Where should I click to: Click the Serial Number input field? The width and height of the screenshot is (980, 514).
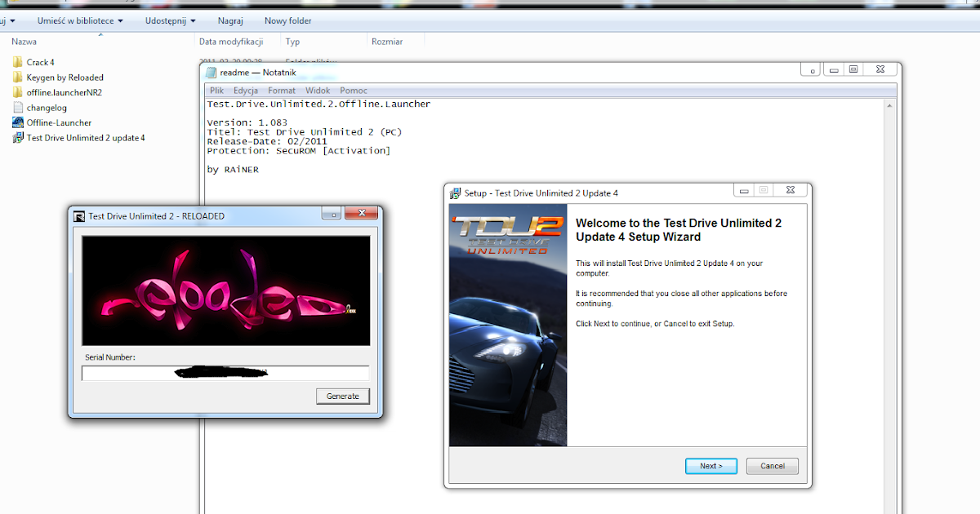[x=225, y=373]
